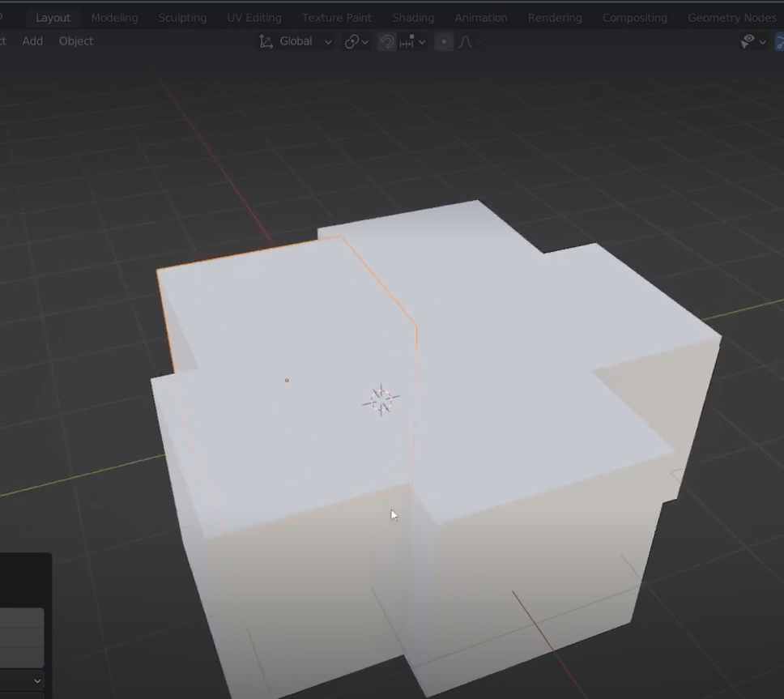
Task: Go to the UV Editing workspace tab
Action: click(x=254, y=18)
